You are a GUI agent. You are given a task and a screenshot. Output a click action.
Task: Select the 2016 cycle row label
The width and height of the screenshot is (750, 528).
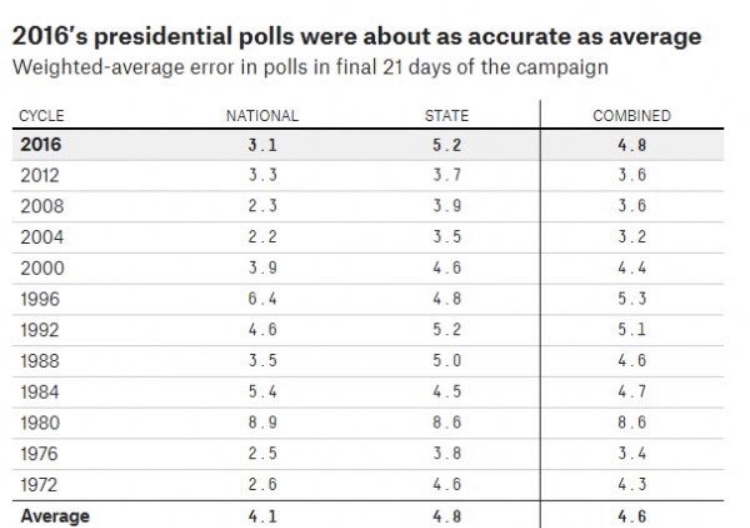pyautogui.click(x=40, y=144)
